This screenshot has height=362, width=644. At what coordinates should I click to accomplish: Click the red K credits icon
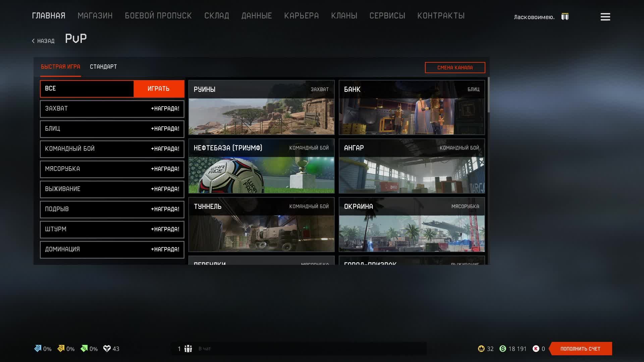click(536, 349)
